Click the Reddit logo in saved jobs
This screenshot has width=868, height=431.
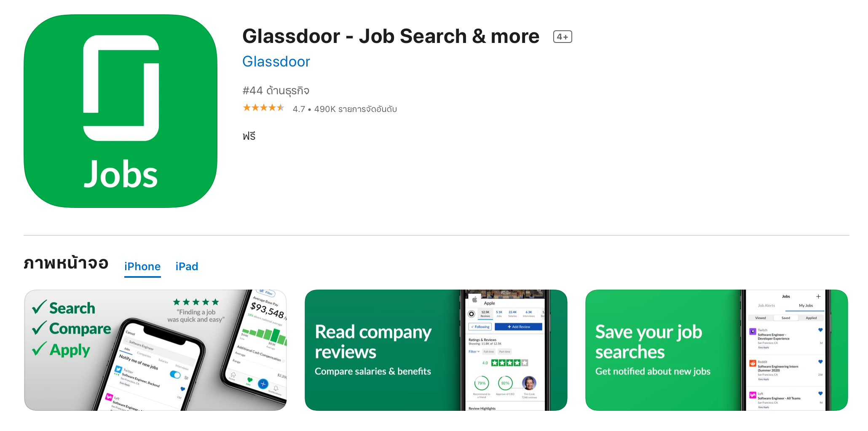coord(753,363)
